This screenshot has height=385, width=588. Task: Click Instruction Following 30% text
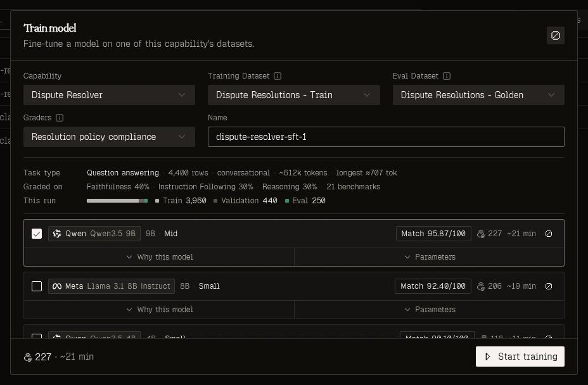click(205, 187)
